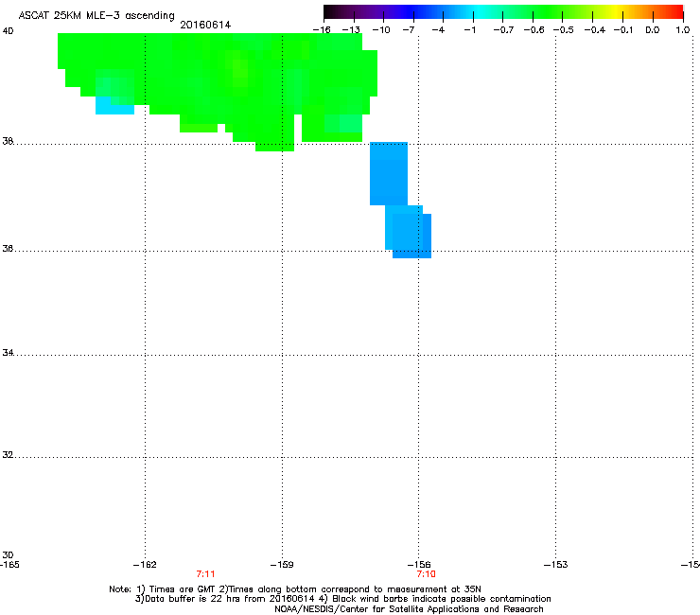Click the color bar label 0.0

(653, 30)
